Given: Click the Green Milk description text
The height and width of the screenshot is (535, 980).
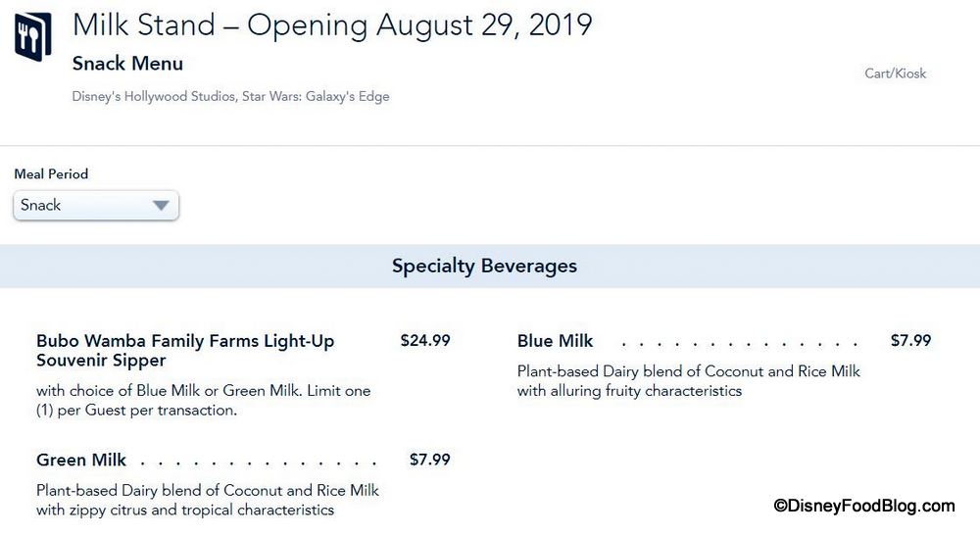Looking at the screenshot, I should click(207, 500).
